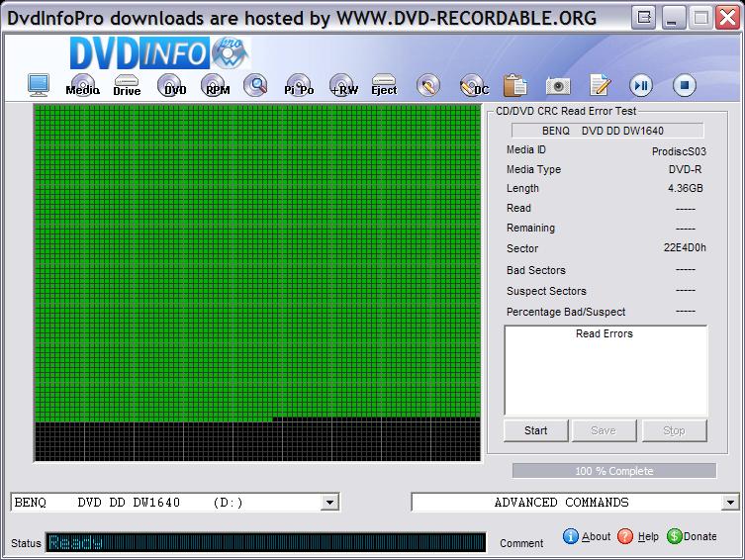Minimize the DvdInfoPro window
745x560 pixels.
(673, 18)
